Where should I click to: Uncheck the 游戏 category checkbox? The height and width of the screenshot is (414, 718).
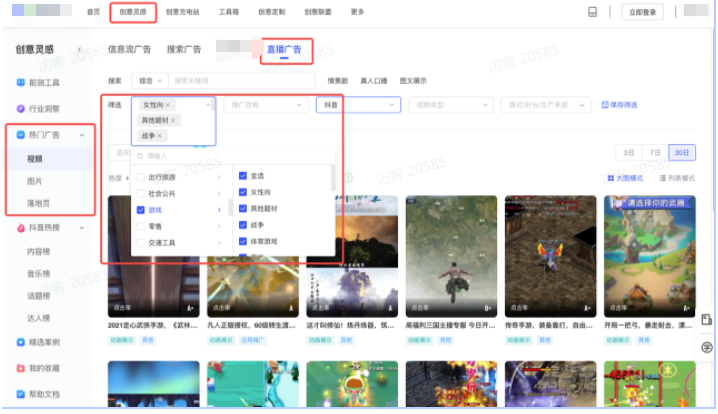(x=141, y=210)
